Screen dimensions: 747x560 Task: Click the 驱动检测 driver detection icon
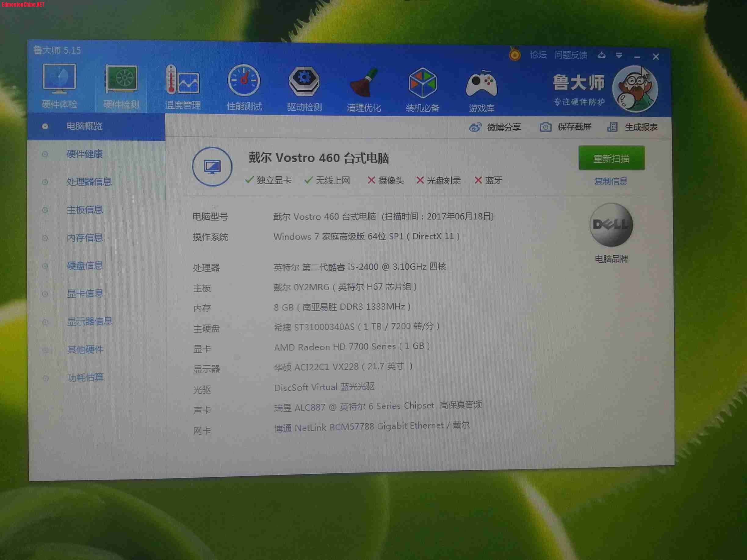pos(304,81)
